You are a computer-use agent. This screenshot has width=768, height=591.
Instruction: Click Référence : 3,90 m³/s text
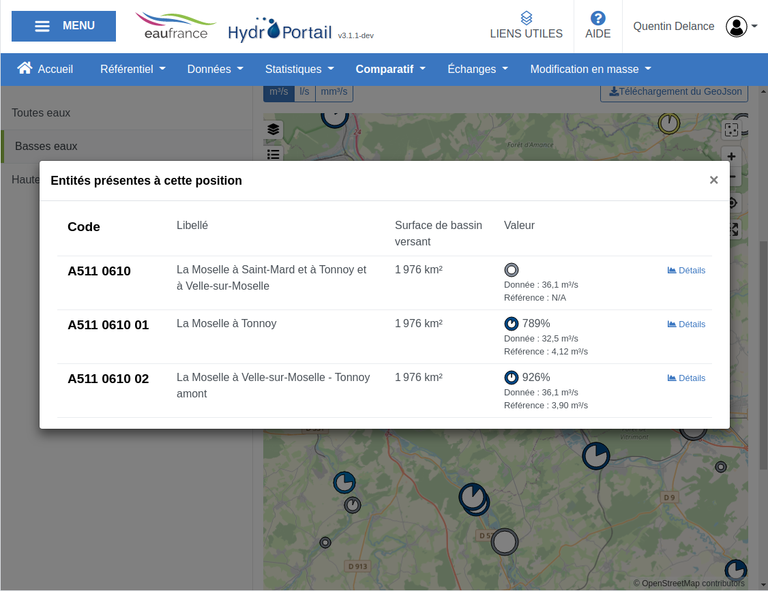pyautogui.click(x=546, y=405)
